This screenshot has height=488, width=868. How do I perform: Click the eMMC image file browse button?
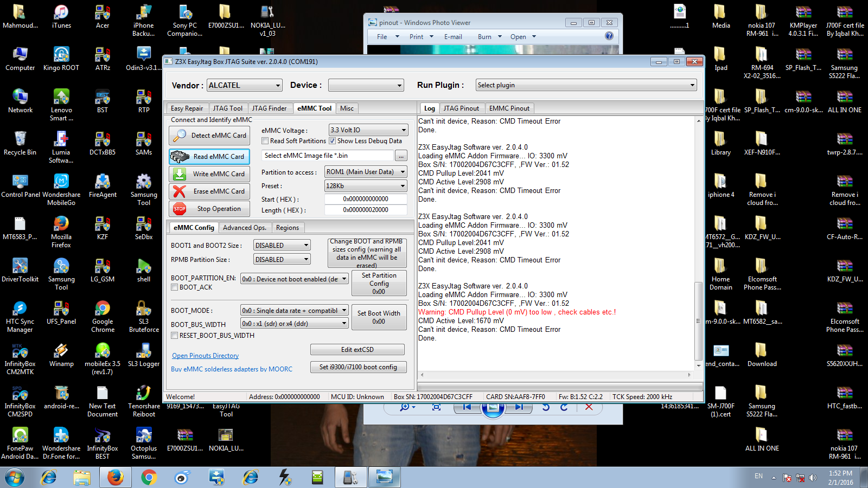pos(401,156)
